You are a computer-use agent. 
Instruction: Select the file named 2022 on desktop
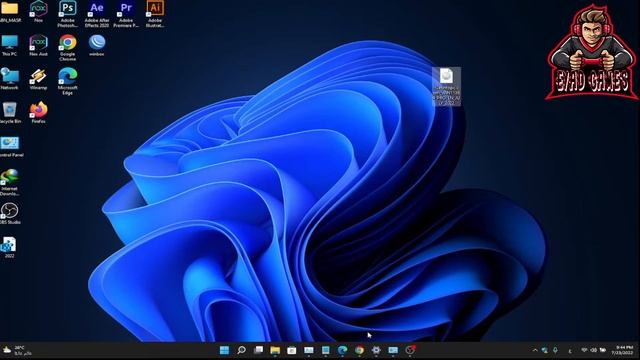point(9,247)
